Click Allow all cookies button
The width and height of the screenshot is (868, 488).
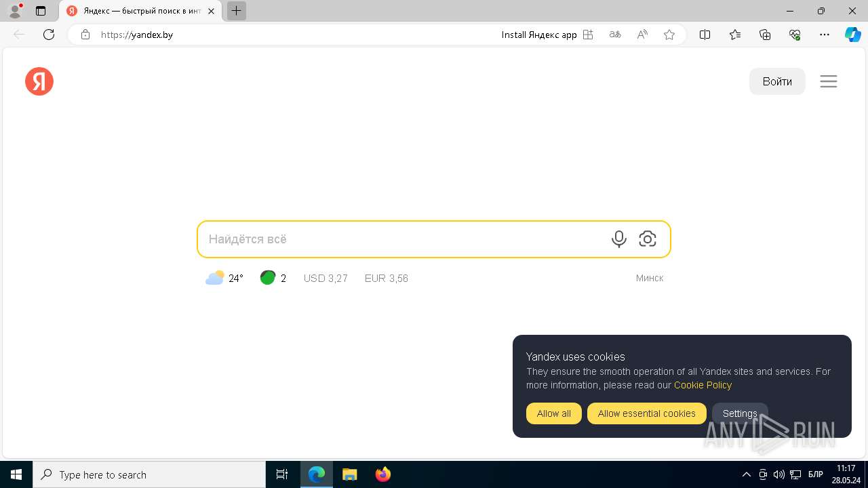(x=554, y=413)
